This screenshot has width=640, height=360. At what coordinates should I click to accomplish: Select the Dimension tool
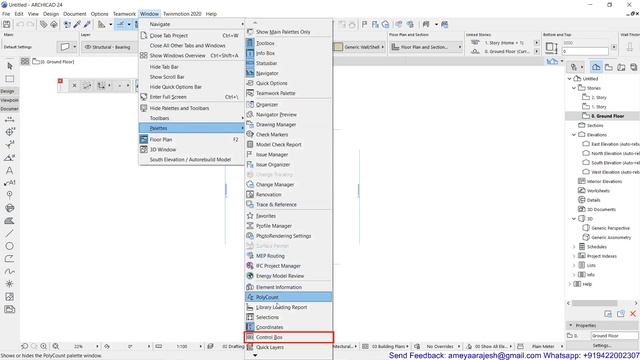9,120
